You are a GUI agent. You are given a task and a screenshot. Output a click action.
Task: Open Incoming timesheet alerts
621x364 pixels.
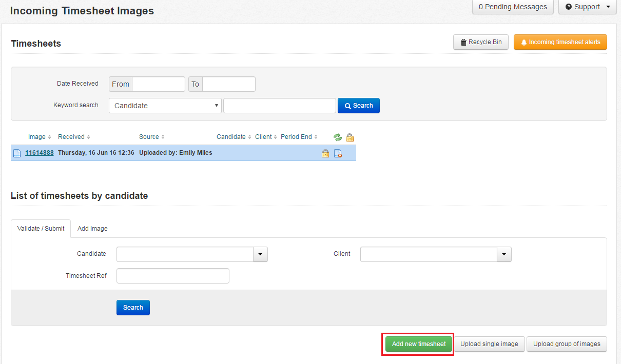coord(560,42)
